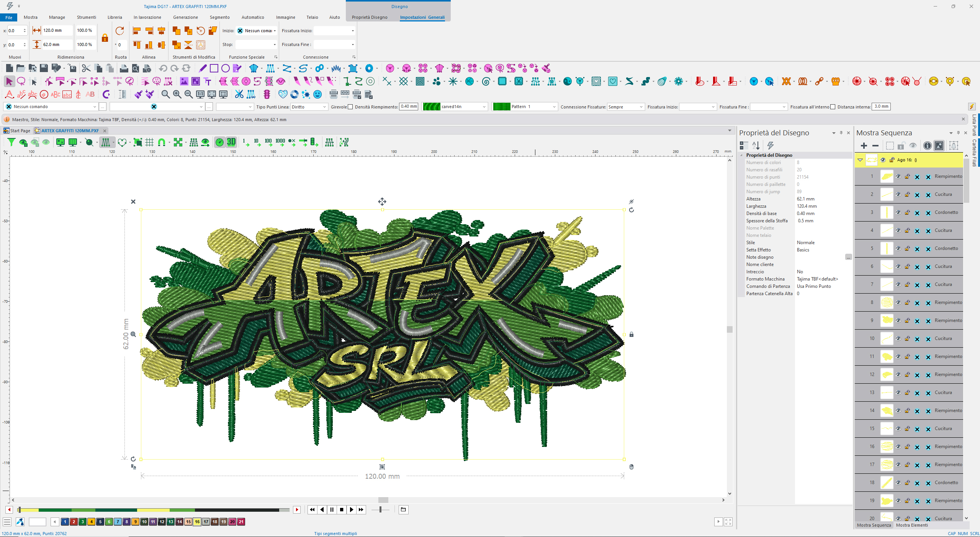
Task: Click the scissors cut icon
Action: pos(86,69)
